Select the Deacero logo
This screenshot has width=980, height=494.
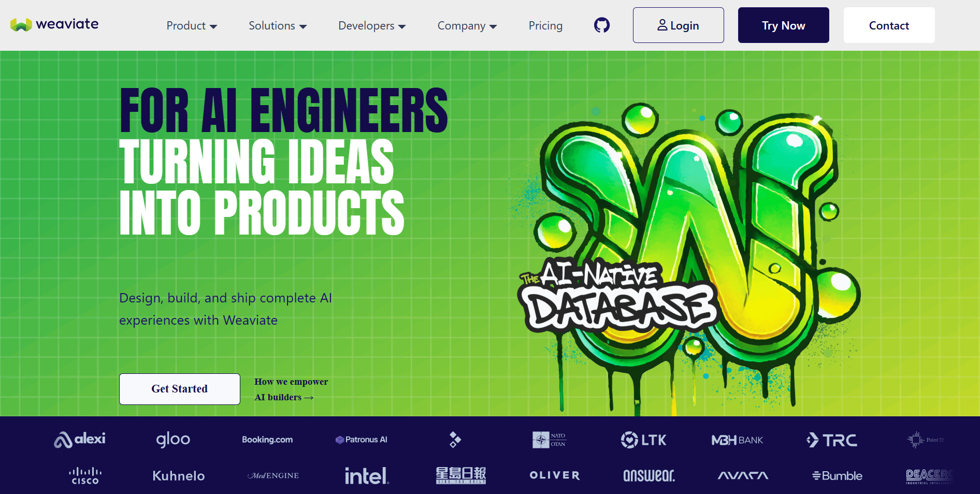coord(929,476)
